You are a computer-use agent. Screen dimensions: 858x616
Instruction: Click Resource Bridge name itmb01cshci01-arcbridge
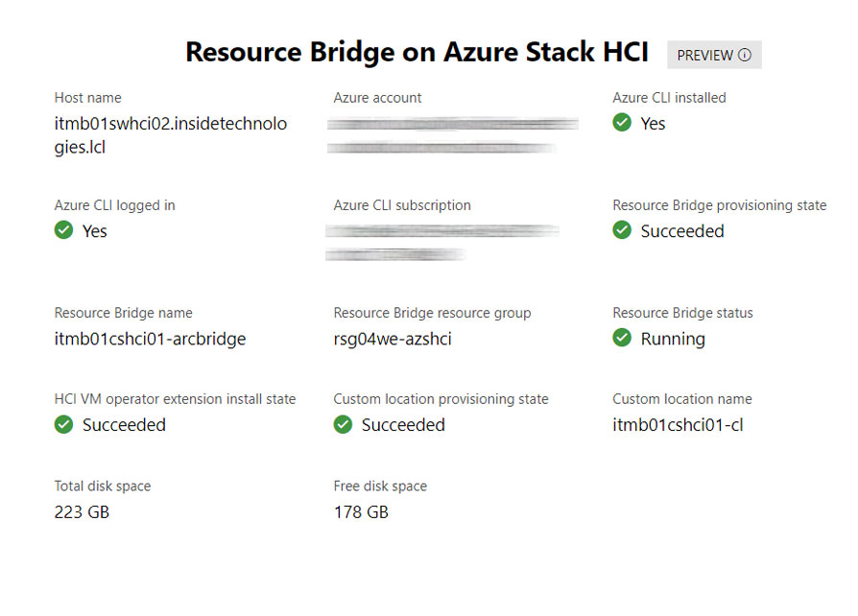tap(150, 339)
